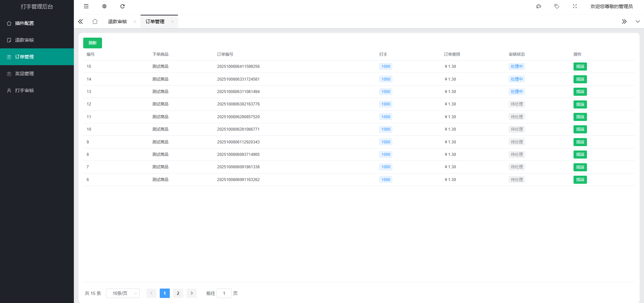
Task: Go to the home tab icon
Action: 95,21
